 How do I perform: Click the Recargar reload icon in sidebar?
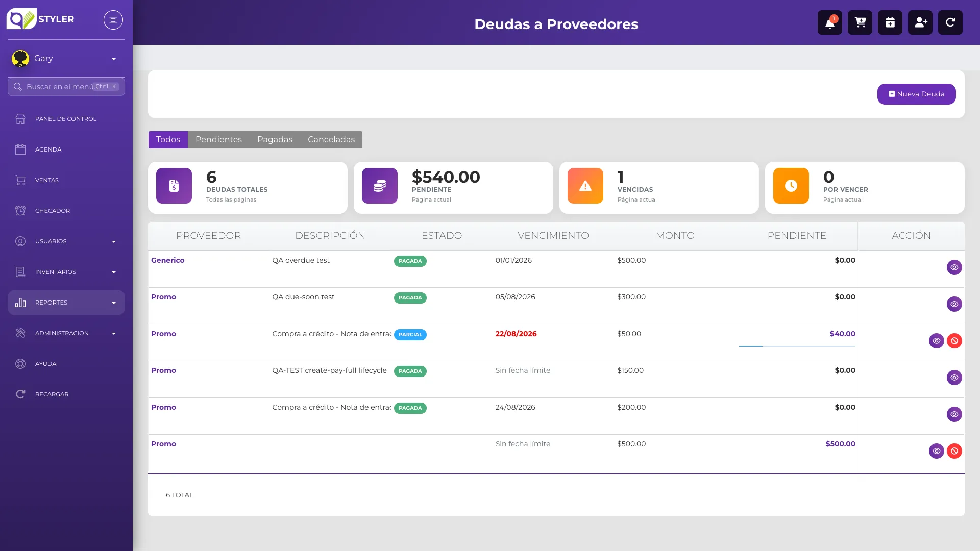[x=20, y=394]
